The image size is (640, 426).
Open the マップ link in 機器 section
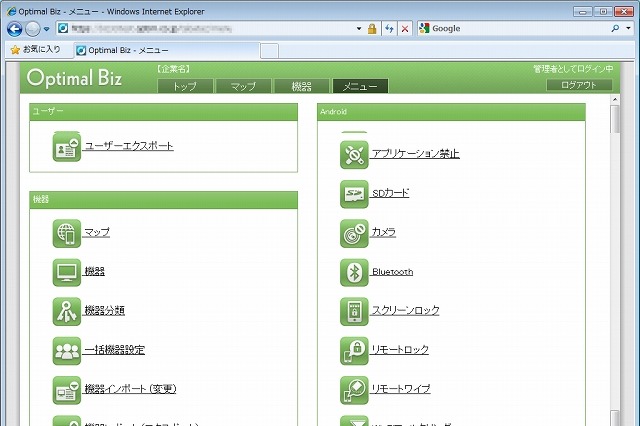click(x=97, y=232)
